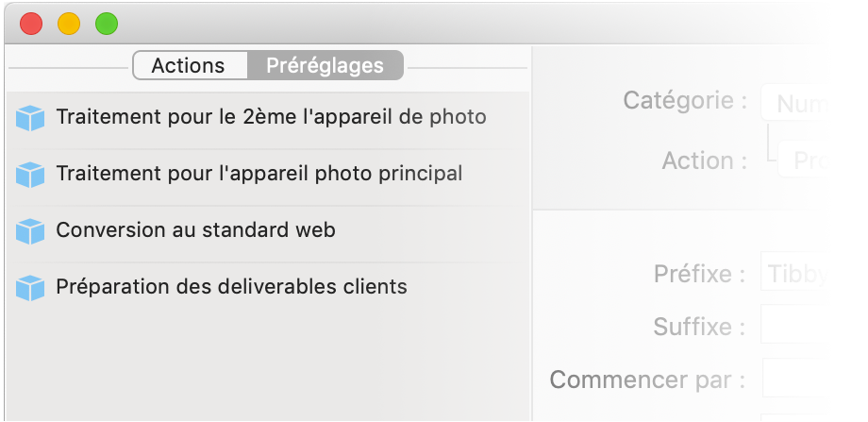Choose the Traitement pour l'appareil photo principal preset

259,174
